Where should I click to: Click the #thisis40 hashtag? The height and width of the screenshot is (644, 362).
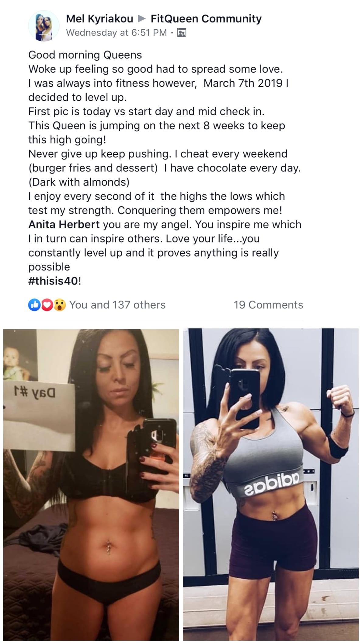(54, 281)
